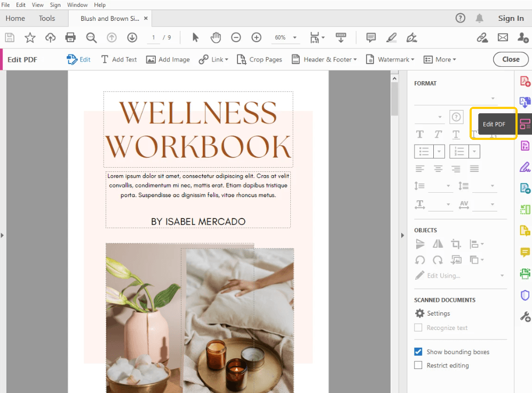Toggle Show bounding boxes checkbox

418,351
